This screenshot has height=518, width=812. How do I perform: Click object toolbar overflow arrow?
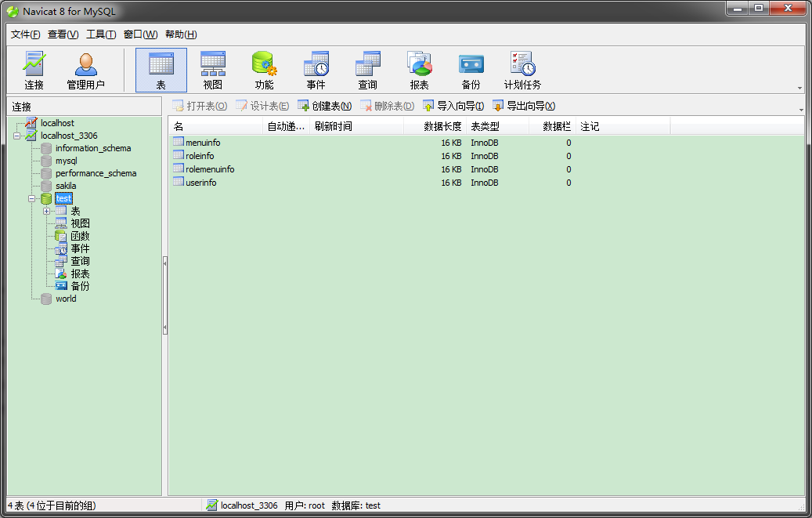pos(801,110)
